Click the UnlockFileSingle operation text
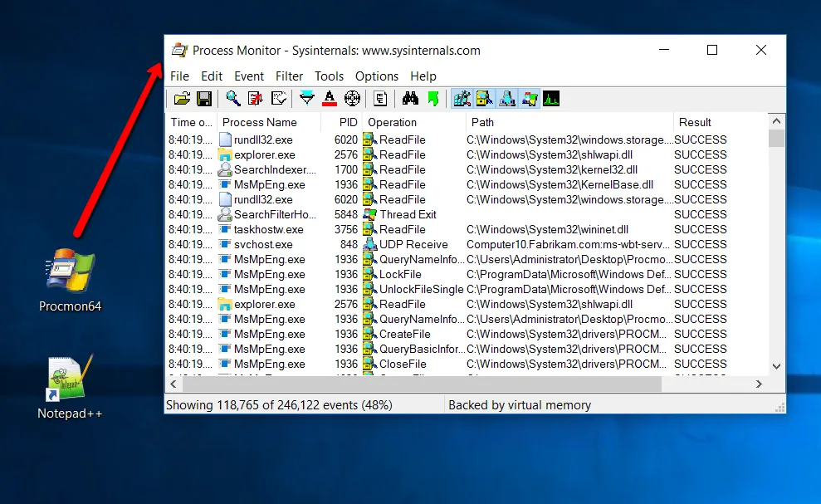This screenshot has width=821, height=504. pos(422,289)
